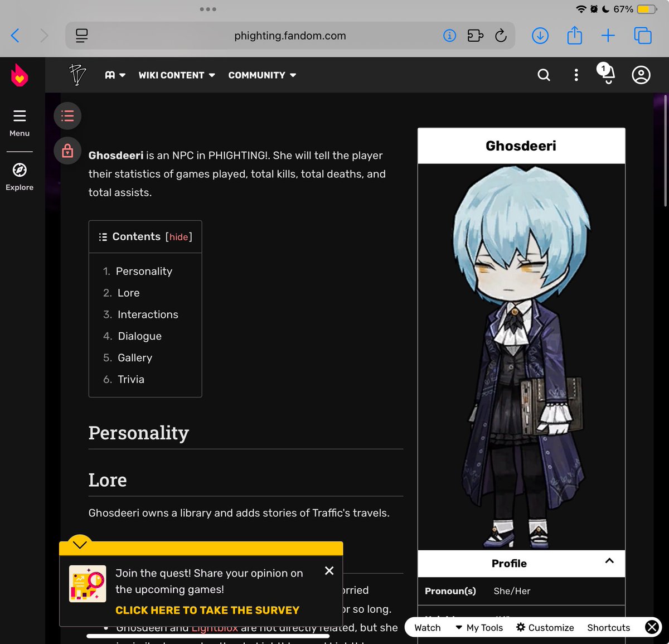Add a new tab with plus icon
This screenshot has height=644, width=669.
coord(608,36)
